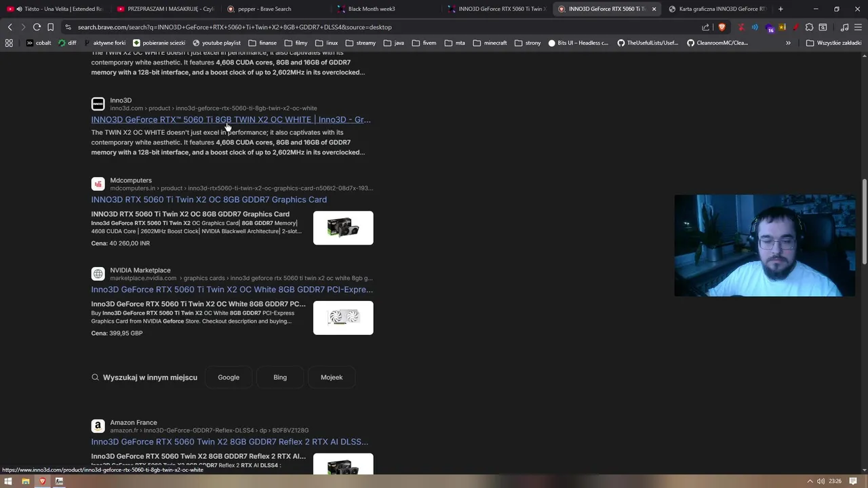Click Brave icon in the taskbar

(42, 481)
